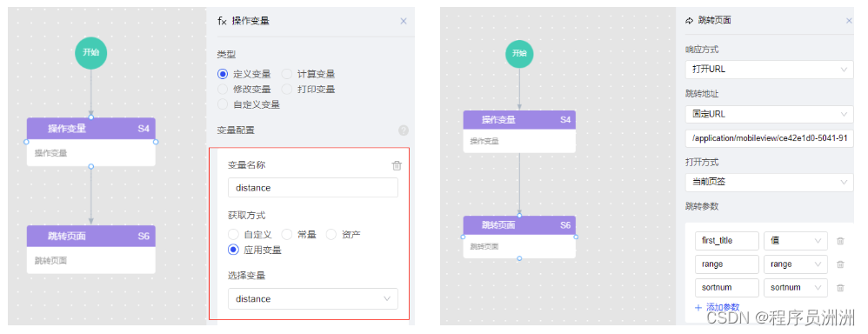Click the green 开始 node in left canvas
Image resolution: width=868 pixels, height=334 pixels.
click(90, 52)
